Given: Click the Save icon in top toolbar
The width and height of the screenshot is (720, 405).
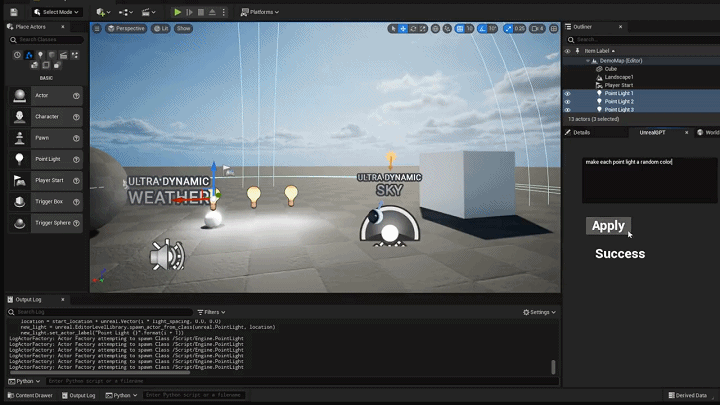Looking at the screenshot, I should (x=14, y=12).
